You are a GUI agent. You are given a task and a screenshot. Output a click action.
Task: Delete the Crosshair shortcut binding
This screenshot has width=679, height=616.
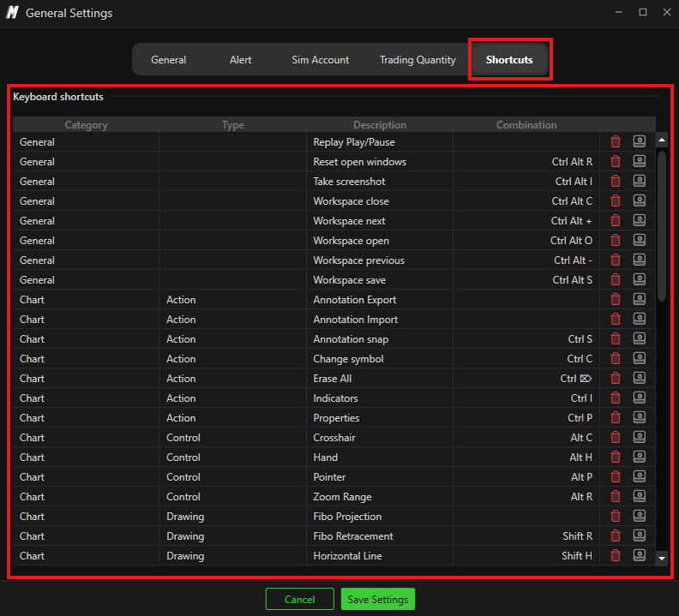coord(616,437)
